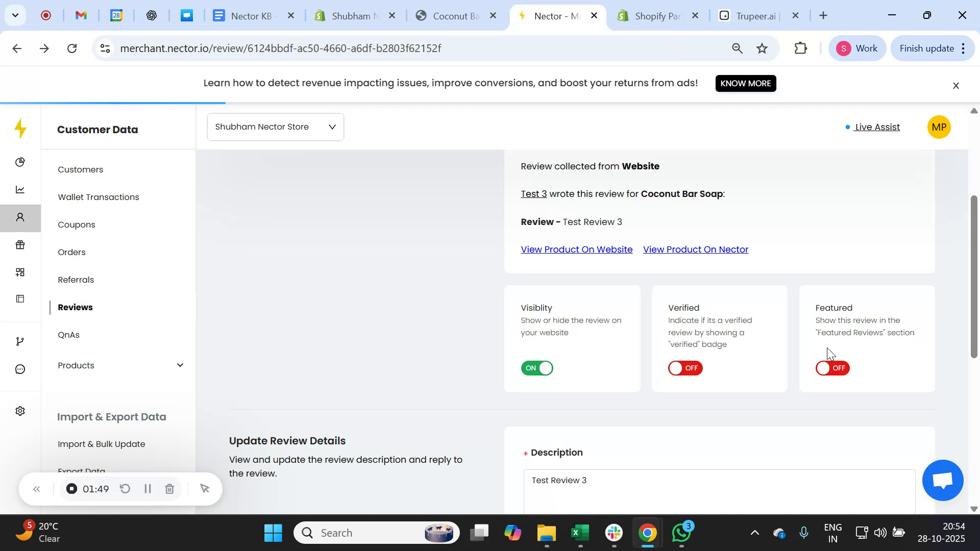Image resolution: width=980 pixels, height=551 pixels.
Task: Expand the Products menu in sidebar
Action: point(180,365)
